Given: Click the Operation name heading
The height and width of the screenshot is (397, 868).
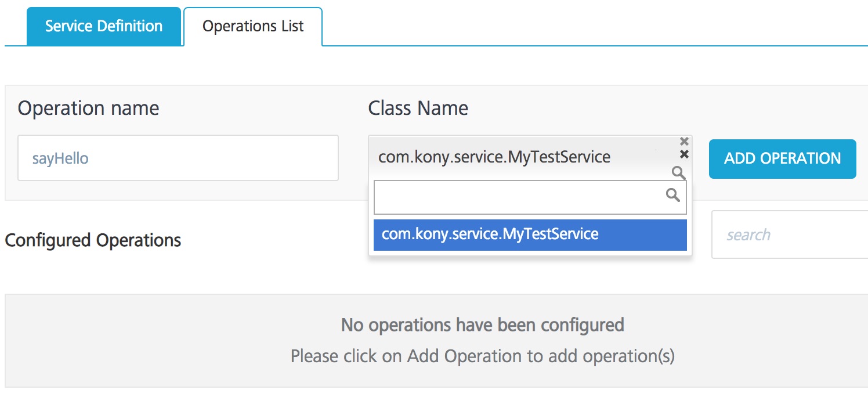Looking at the screenshot, I should pyautogui.click(x=88, y=108).
